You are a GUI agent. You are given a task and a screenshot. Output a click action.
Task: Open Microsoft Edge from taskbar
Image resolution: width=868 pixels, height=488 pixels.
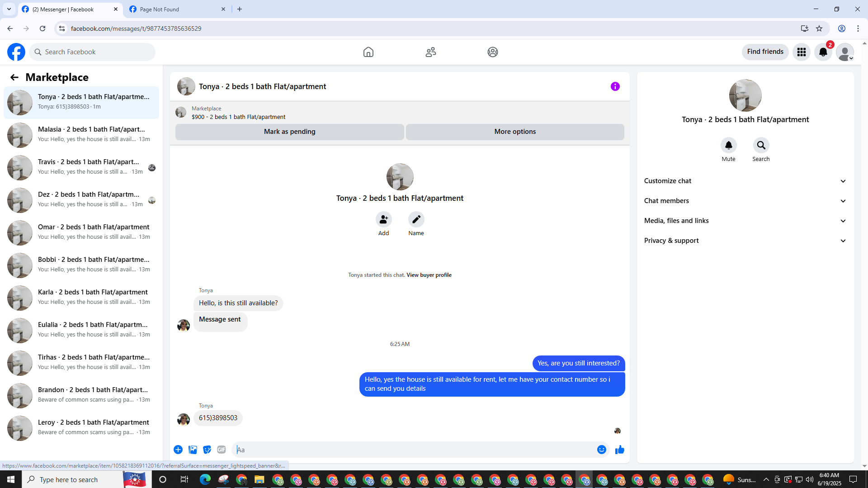point(205,479)
